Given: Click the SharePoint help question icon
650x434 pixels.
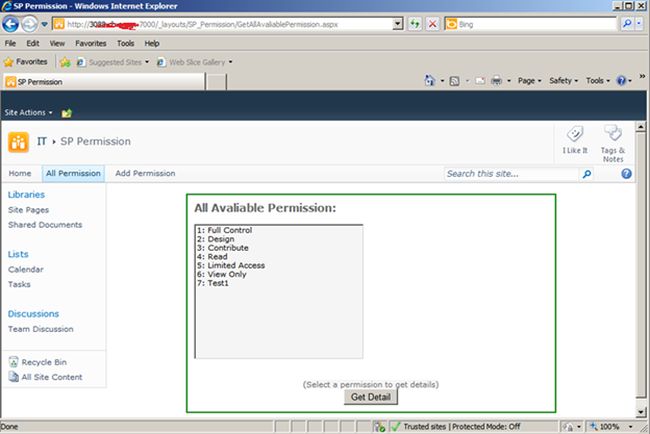Looking at the screenshot, I should 626,174.
